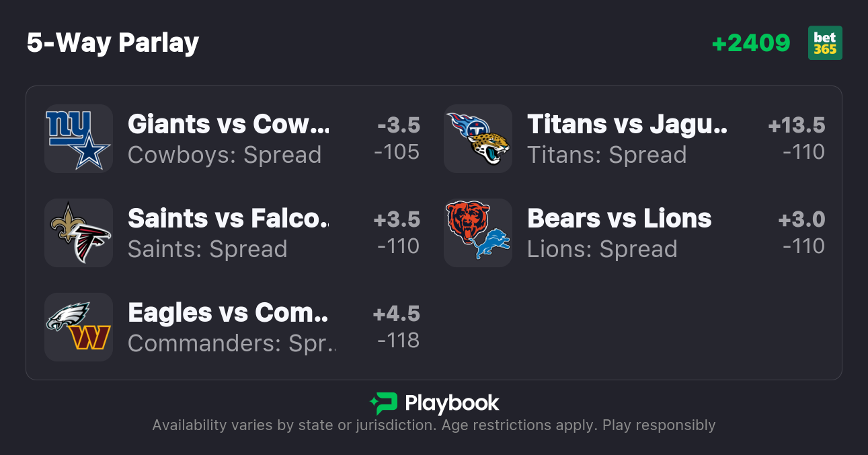Open the Titans vs Jaguars matchup title

(627, 125)
